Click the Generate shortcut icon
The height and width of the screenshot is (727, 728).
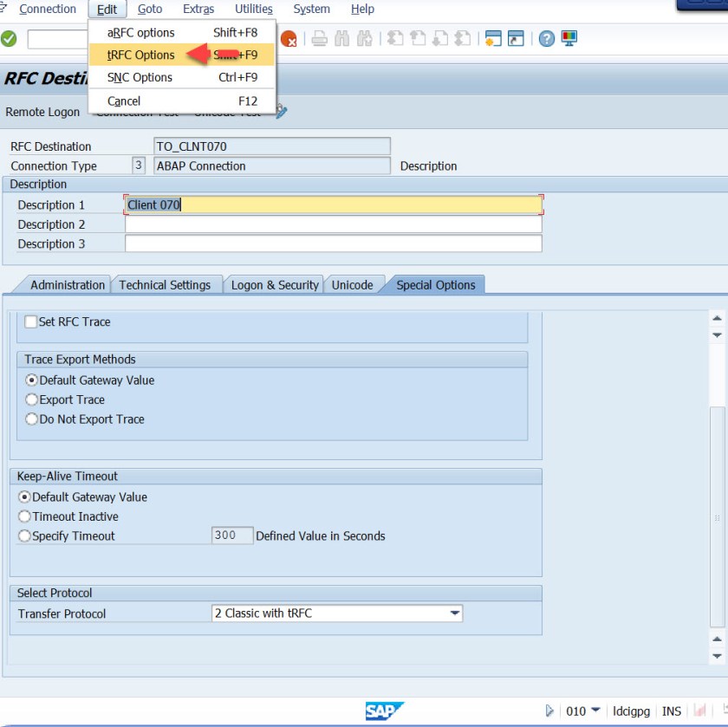coord(516,39)
